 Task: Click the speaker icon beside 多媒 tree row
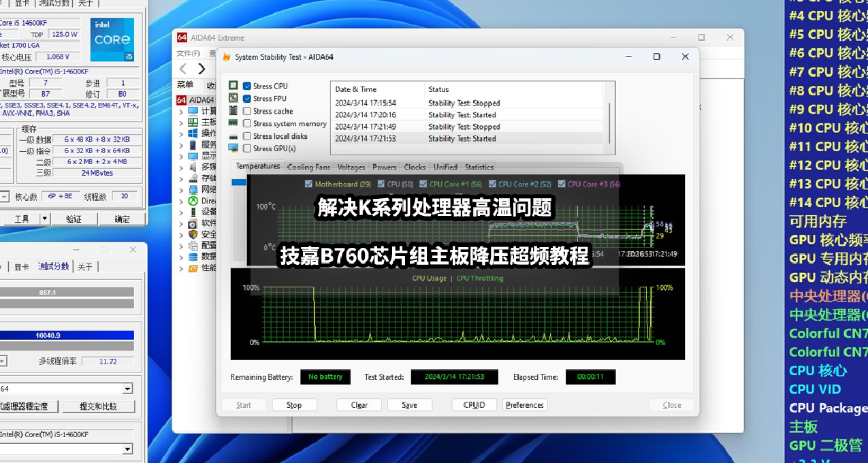pos(193,167)
